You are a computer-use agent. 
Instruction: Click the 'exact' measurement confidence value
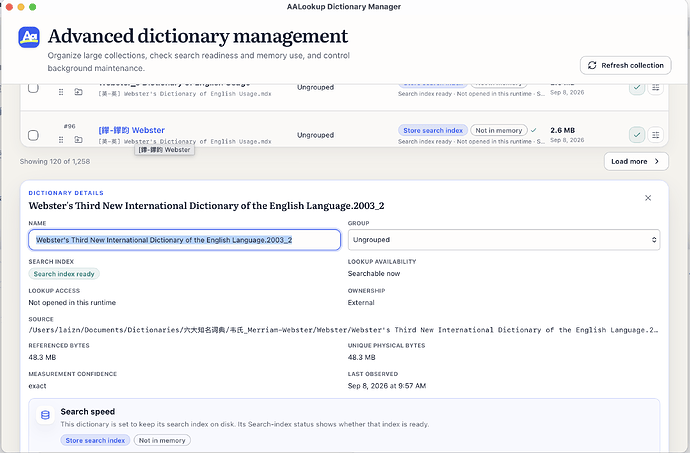pyautogui.click(x=37, y=386)
